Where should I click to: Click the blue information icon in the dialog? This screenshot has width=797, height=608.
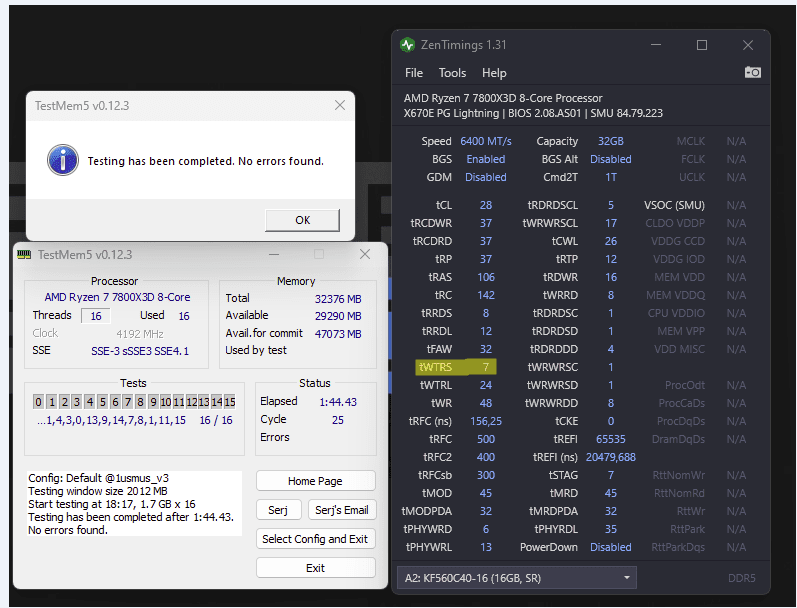(63, 160)
